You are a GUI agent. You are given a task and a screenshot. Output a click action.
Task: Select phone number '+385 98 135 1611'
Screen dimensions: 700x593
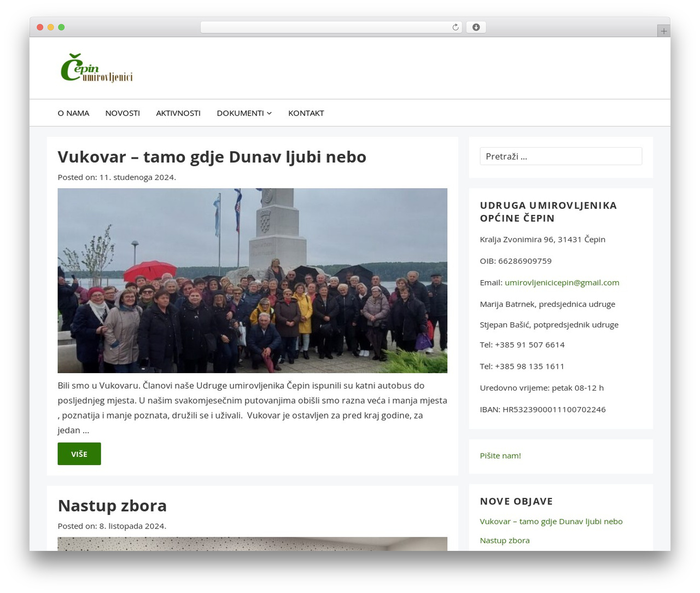tap(529, 367)
